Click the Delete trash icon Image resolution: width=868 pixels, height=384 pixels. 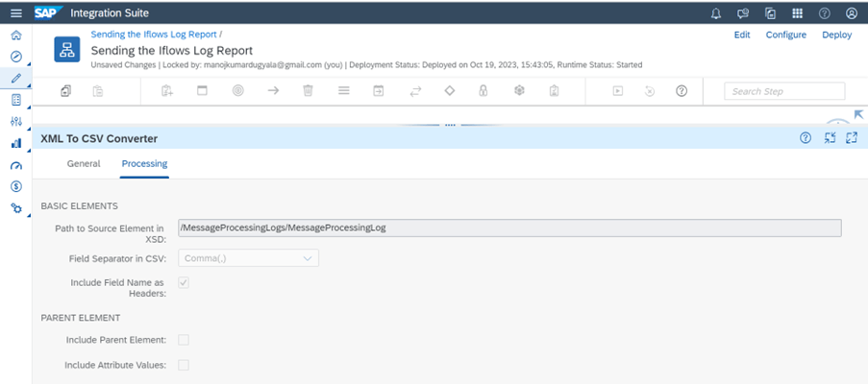click(309, 91)
